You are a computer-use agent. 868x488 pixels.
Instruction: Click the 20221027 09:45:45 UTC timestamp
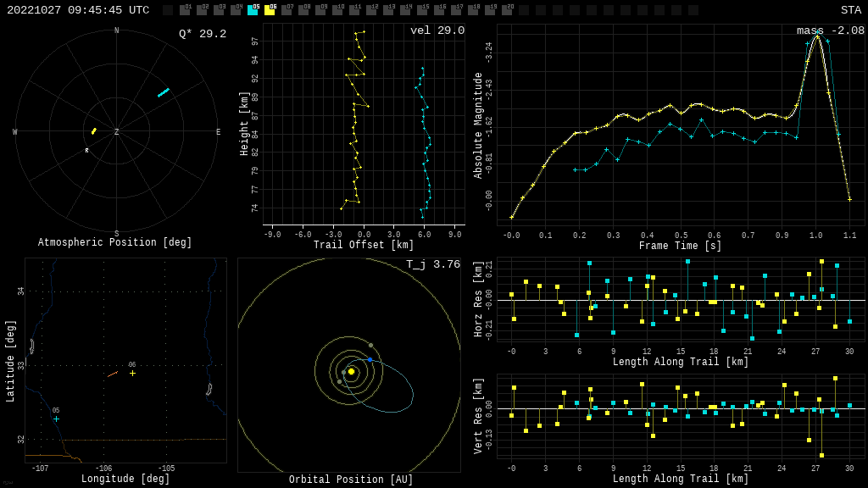click(x=78, y=10)
